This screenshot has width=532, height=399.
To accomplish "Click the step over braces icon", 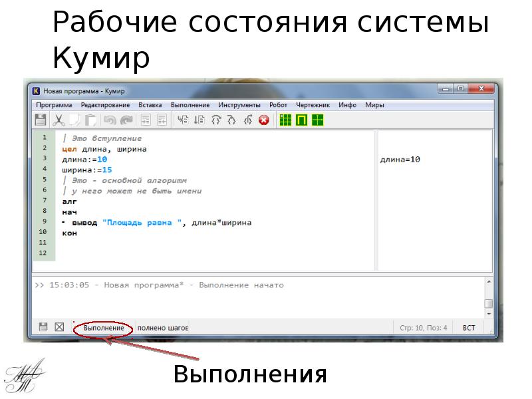I will click(215, 120).
